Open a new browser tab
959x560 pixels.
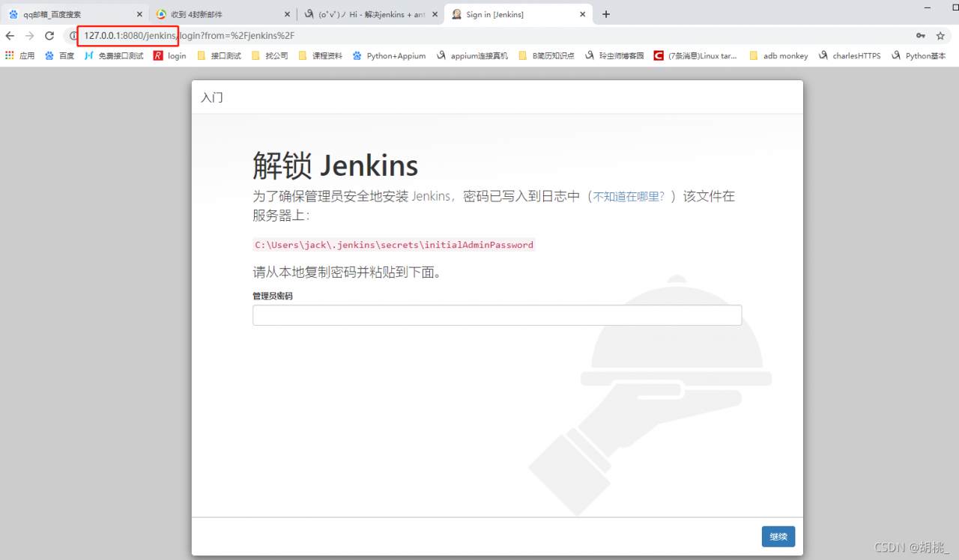(x=606, y=14)
